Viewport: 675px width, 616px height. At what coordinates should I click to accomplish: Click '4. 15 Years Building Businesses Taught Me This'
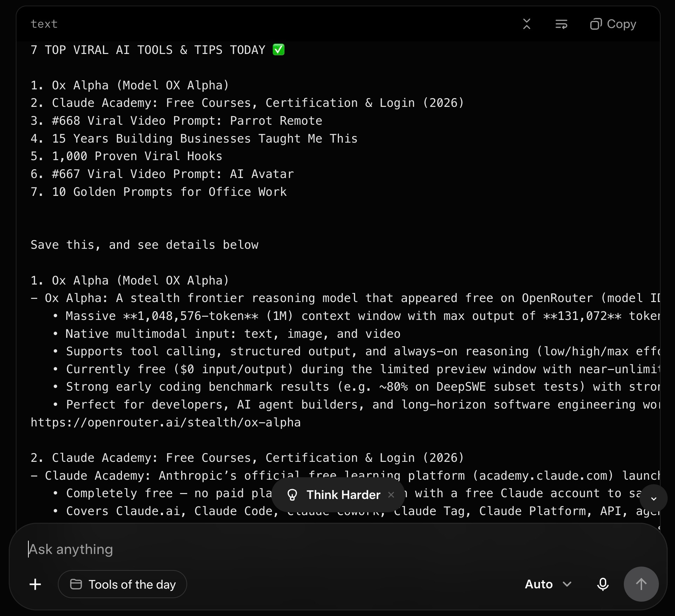click(194, 139)
